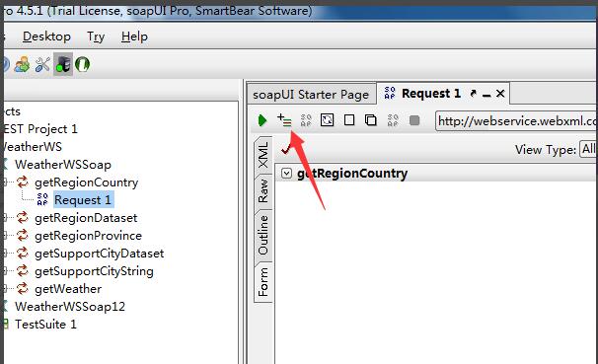Viewport: 598px width, 364px height.
Task: Select getSupportCityString operation
Action: (x=94, y=271)
